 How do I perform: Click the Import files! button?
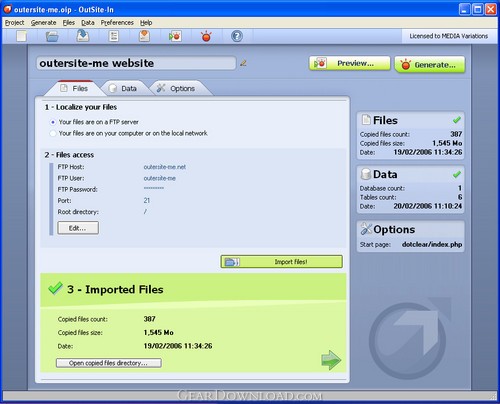(x=281, y=262)
